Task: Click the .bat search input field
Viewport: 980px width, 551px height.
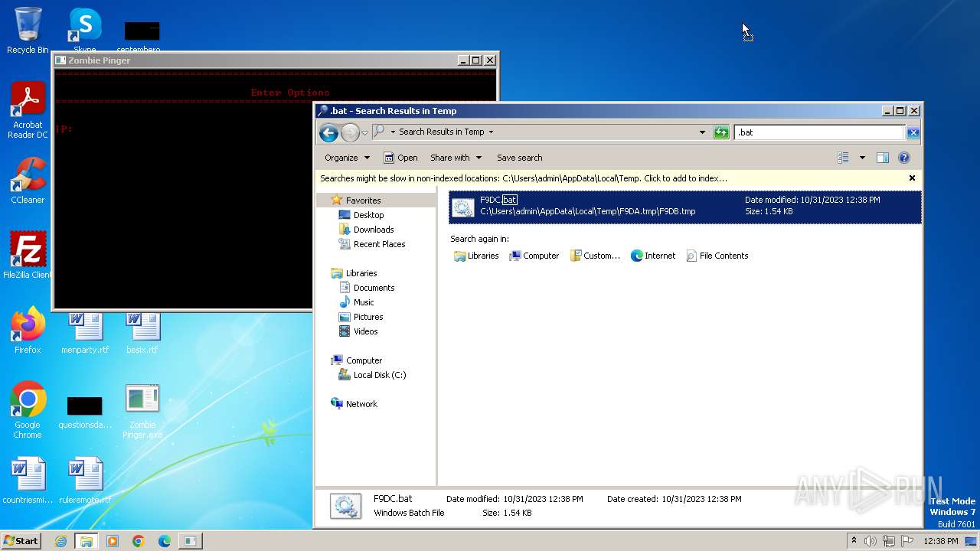Action: pyautogui.click(x=819, y=132)
